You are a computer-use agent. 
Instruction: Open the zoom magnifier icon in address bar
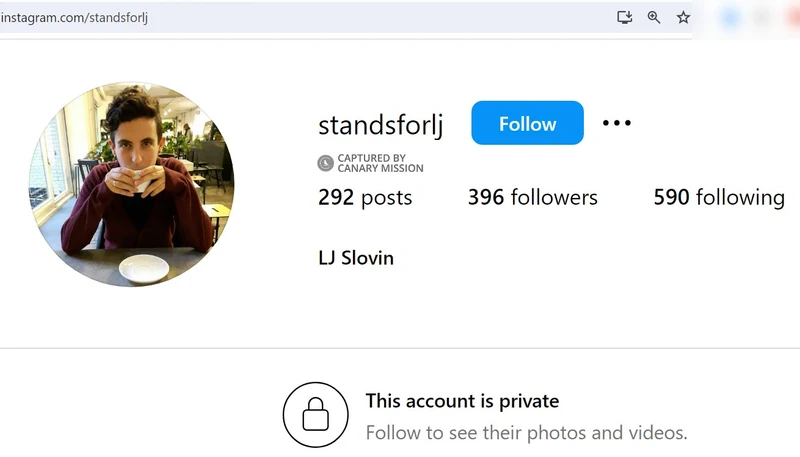[x=654, y=17]
